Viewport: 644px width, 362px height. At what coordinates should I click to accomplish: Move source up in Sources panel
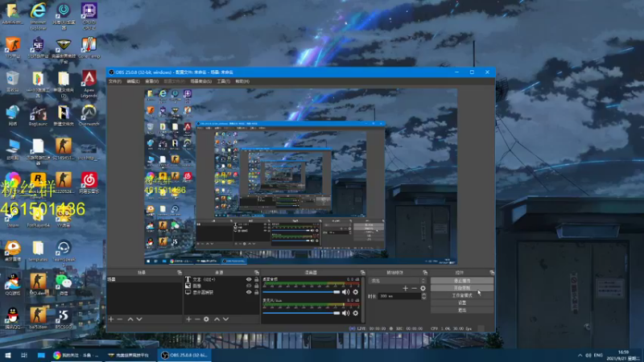[x=217, y=319]
